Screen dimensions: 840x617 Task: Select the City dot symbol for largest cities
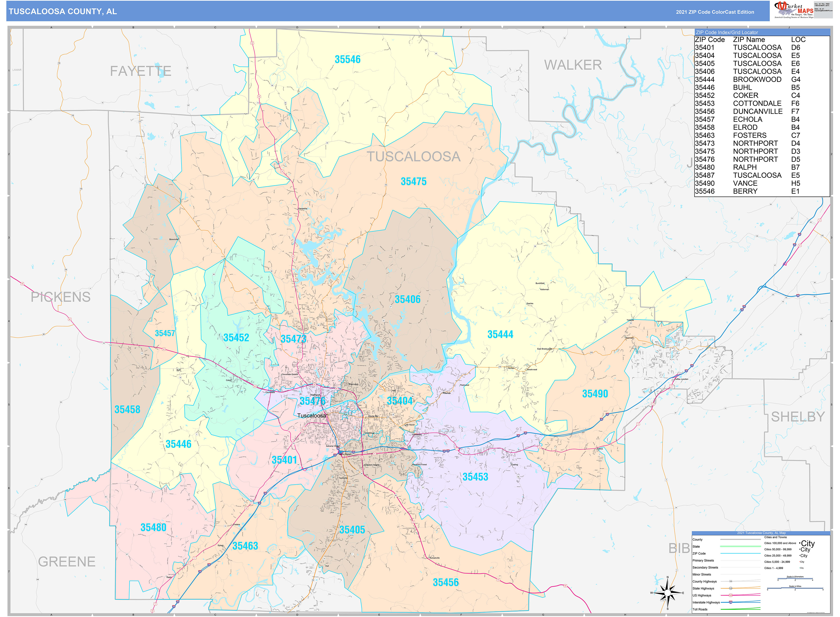click(x=800, y=543)
